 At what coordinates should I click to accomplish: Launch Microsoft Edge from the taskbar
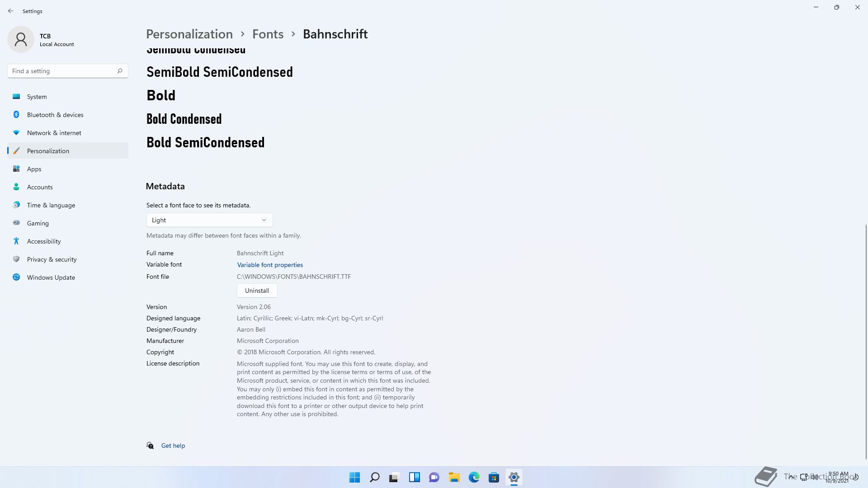coord(474,477)
